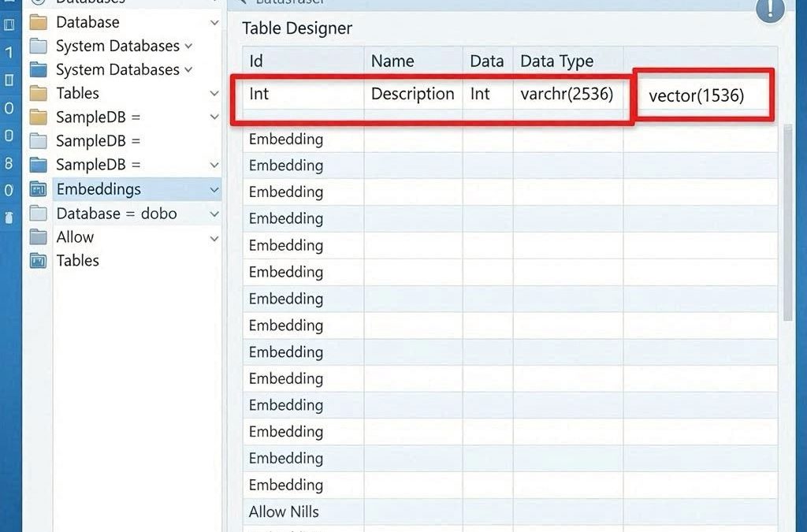Expand the Database node chevron

point(214,23)
